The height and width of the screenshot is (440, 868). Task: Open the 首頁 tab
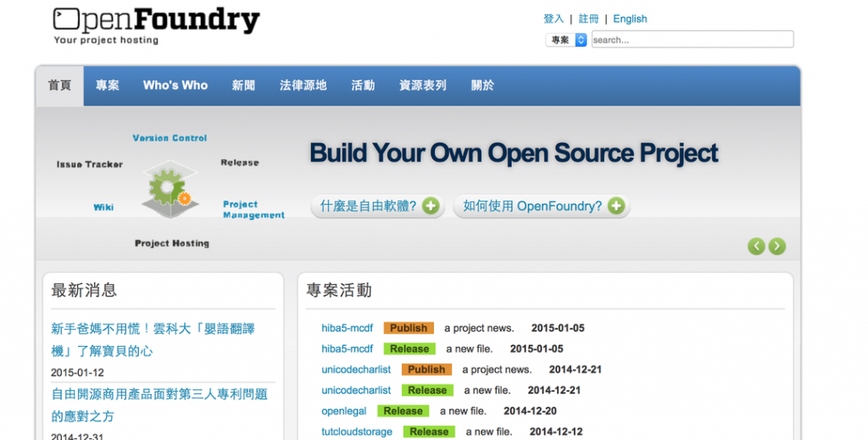pos(60,86)
